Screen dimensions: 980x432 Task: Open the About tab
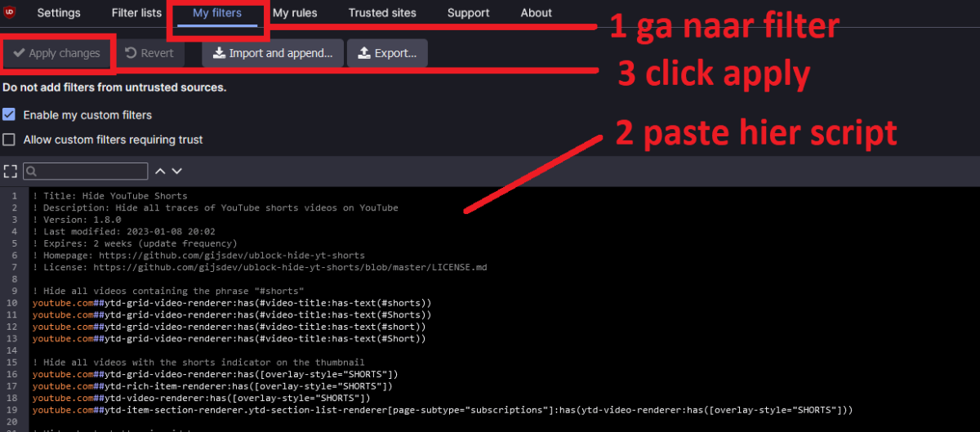point(537,13)
